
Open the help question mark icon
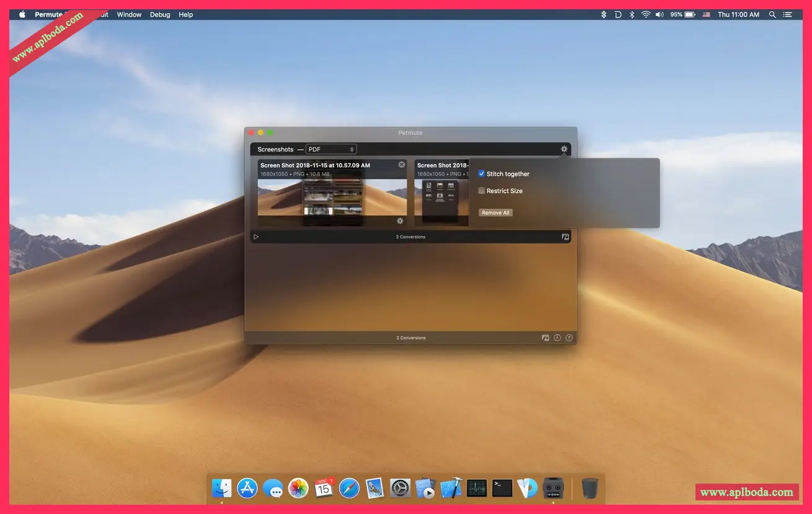[569, 338]
